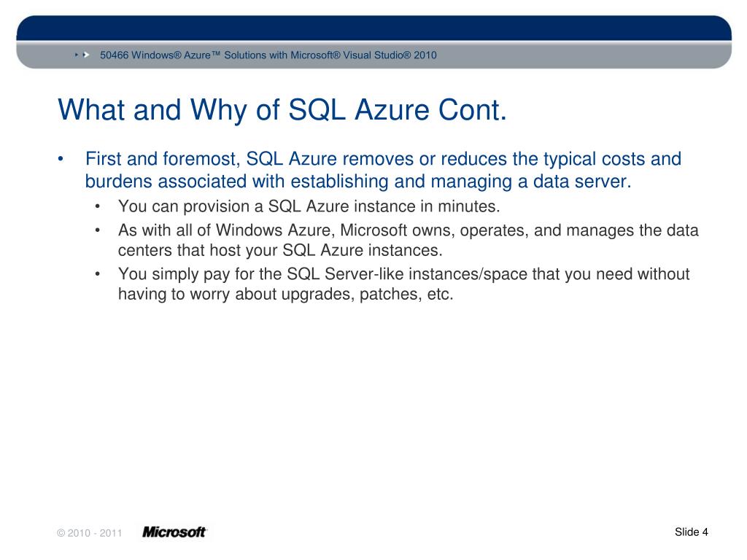Click the main bullet about SQL Azure removing costs
The image size is (747, 560).
pyautogui.click(x=383, y=170)
